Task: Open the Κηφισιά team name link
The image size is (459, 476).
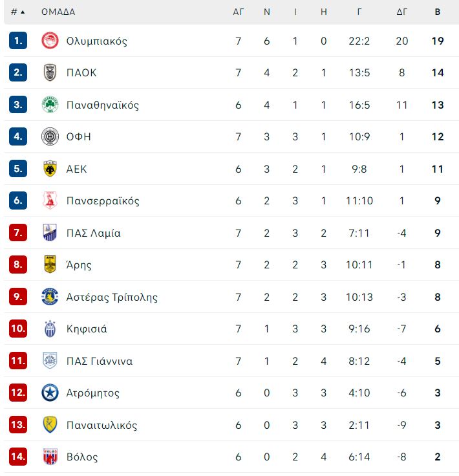Action: 87,329
